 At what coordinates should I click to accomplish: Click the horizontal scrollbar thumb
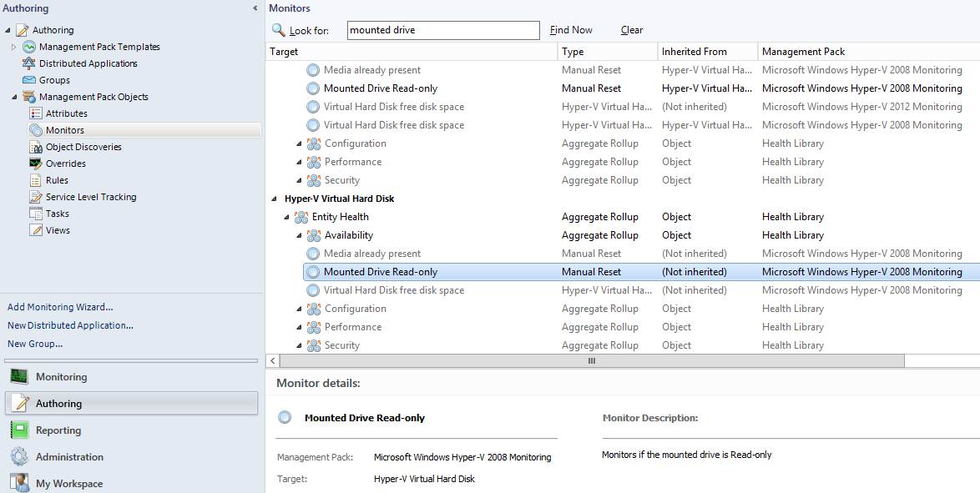[592, 360]
